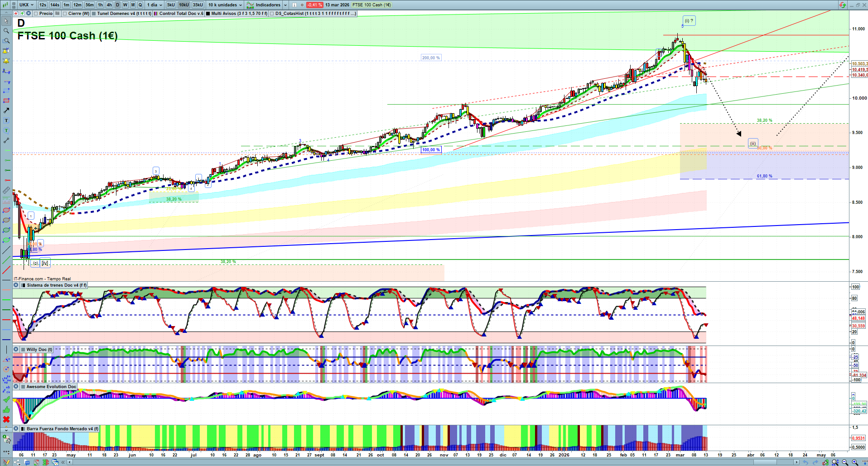Select the ruler measurement tool
Screen dimensions: 868x466
(x=6, y=190)
